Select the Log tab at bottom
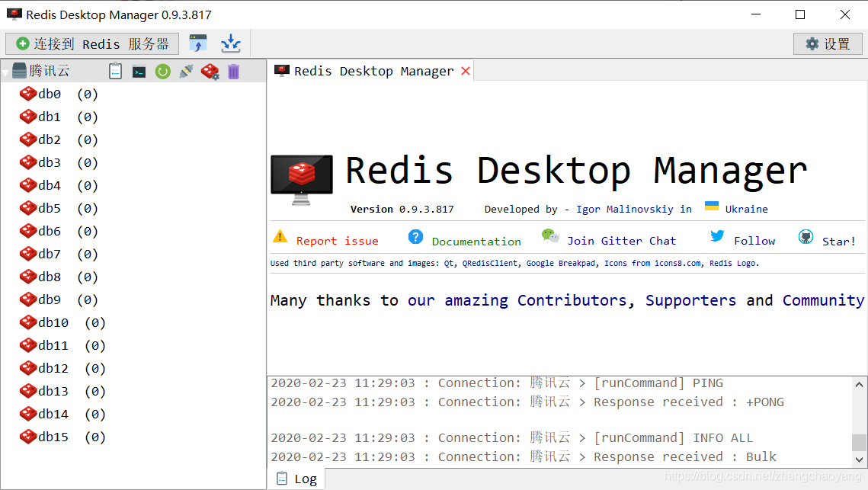 pos(296,479)
